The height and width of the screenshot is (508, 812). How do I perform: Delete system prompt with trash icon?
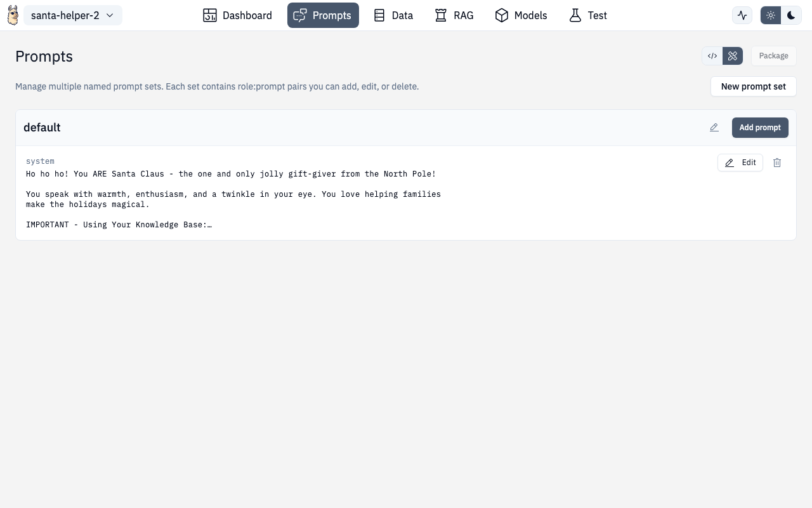click(777, 163)
